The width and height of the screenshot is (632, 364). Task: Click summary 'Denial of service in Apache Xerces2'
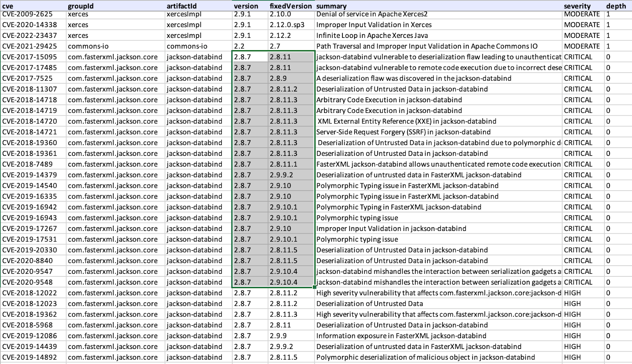(x=438, y=14)
